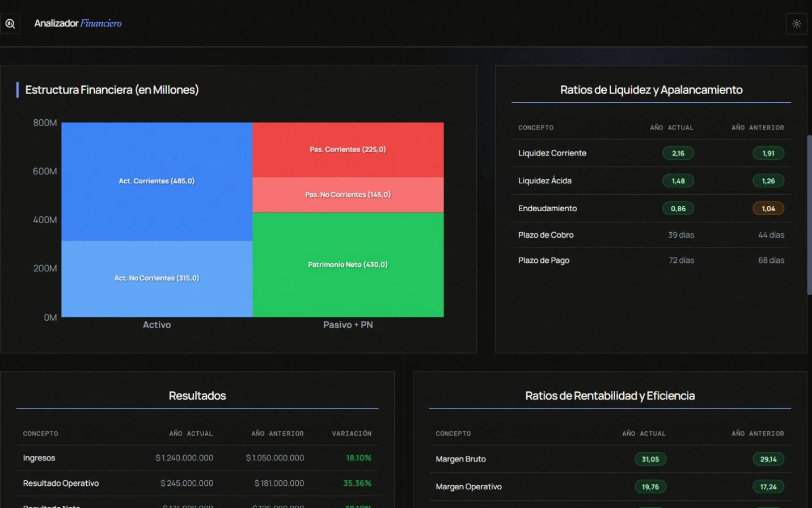The width and height of the screenshot is (812, 508).
Task: Click Ratios de Rentabilidad y Eficiencia heading
Action: 610,396
